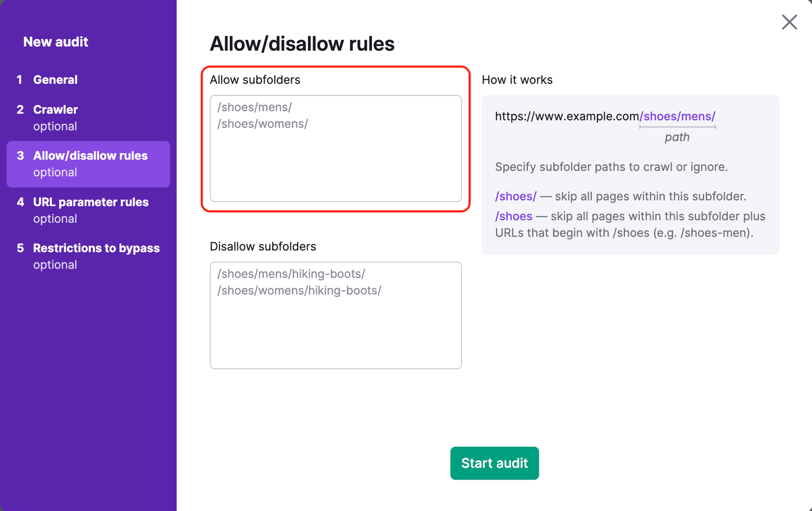Click the /shoes/mens/ path in the example URL
Viewport: 812px width, 511px height.
[678, 116]
